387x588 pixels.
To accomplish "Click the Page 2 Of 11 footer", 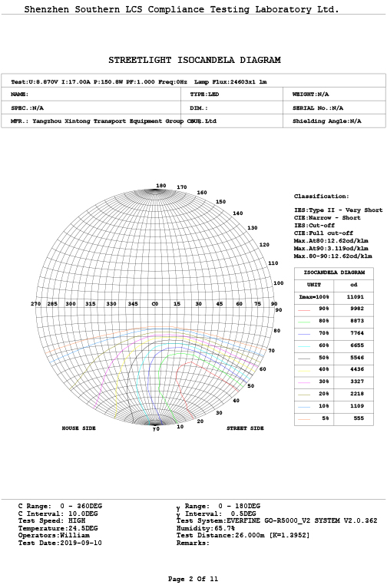I will [x=193, y=579].
